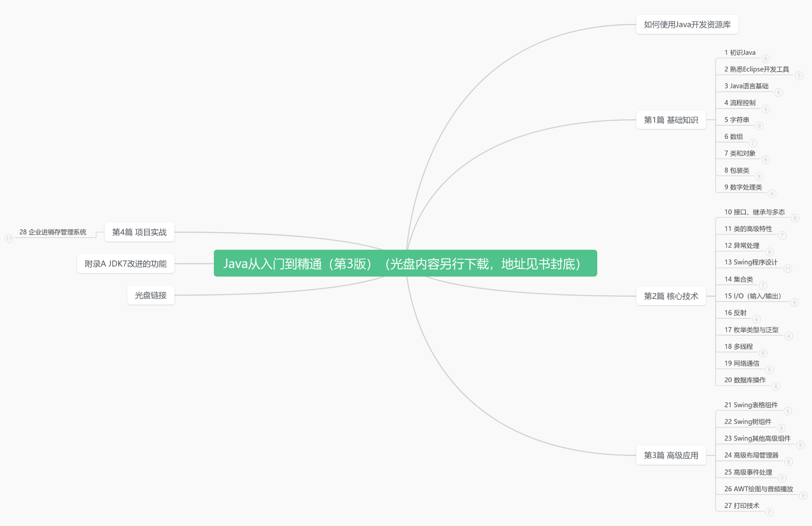The height and width of the screenshot is (526, 812).
Task: Select the 第4篇 项目实战 node
Action: coord(139,232)
